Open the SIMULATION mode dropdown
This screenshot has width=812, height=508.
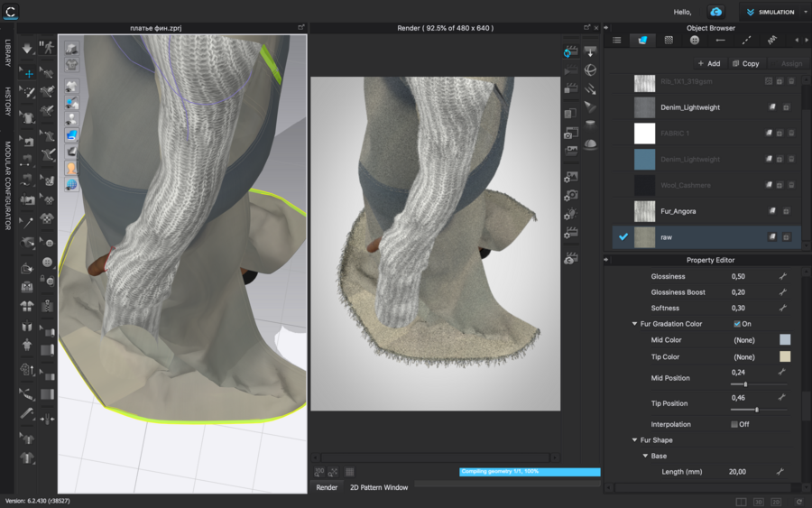[775, 12]
